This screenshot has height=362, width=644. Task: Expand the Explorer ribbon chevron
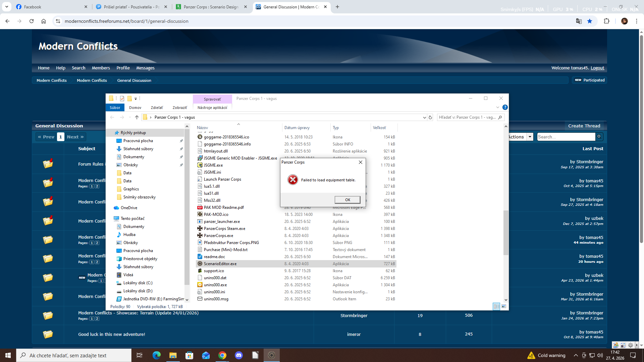[497, 107]
